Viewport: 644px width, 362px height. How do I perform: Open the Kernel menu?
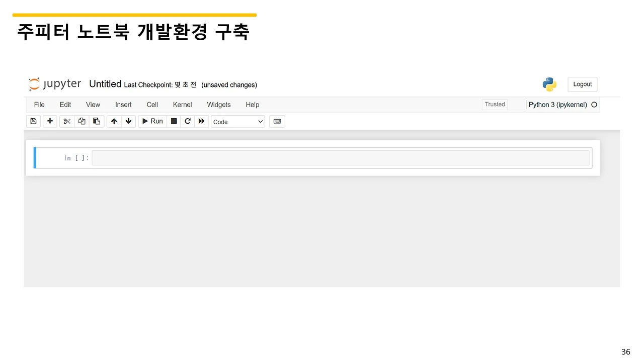pos(182,105)
